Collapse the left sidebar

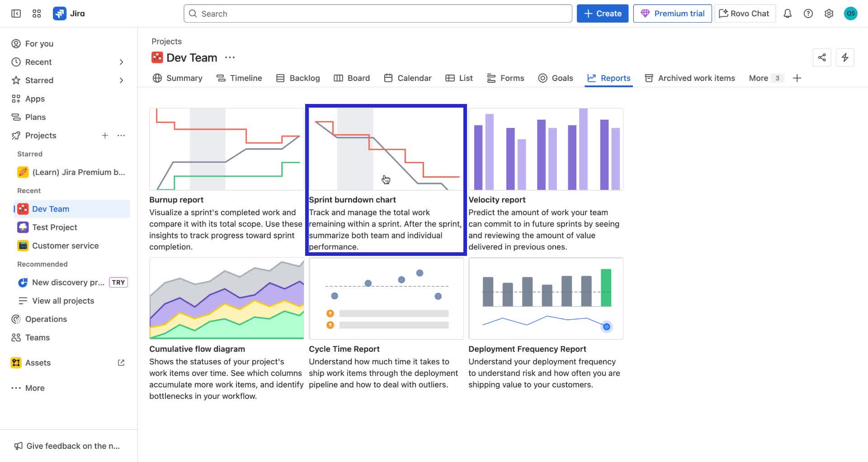[x=15, y=13]
